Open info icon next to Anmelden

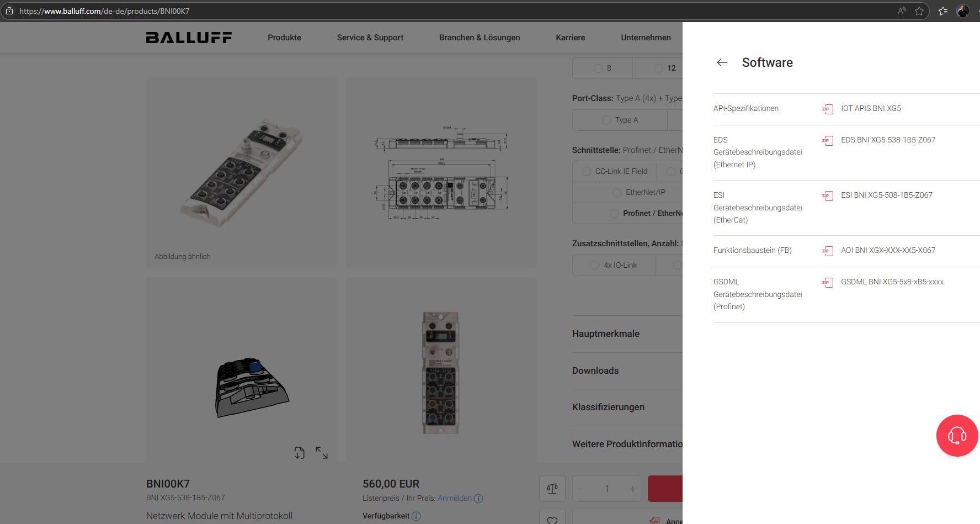point(478,499)
